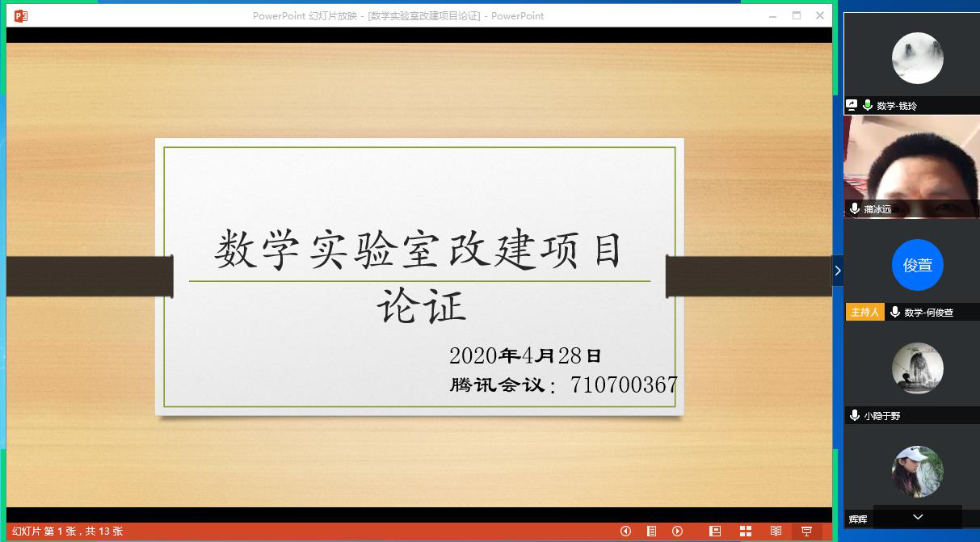Image resolution: width=980 pixels, height=542 pixels.
Task: Click the next slide arrow in status bar
Action: coord(678,531)
